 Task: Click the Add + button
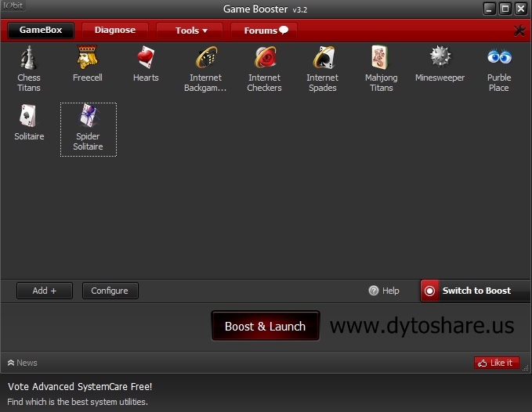45,291
